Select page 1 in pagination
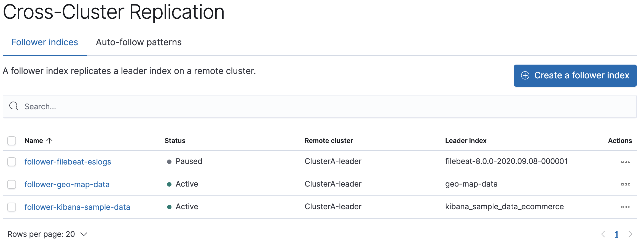The image size is (644, 244). (617, 234)
